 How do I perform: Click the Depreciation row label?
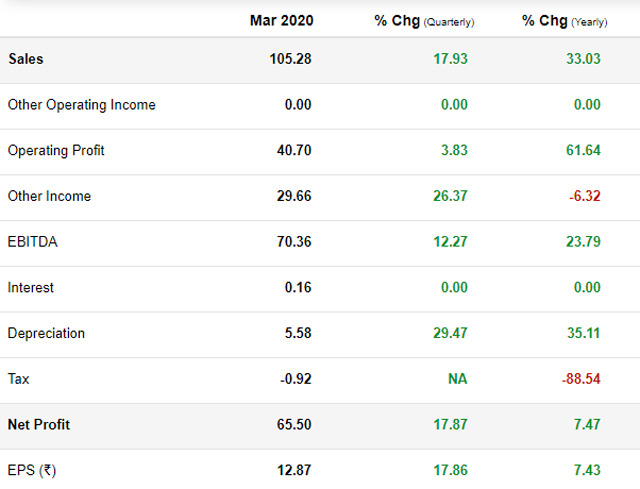(46, 333)
